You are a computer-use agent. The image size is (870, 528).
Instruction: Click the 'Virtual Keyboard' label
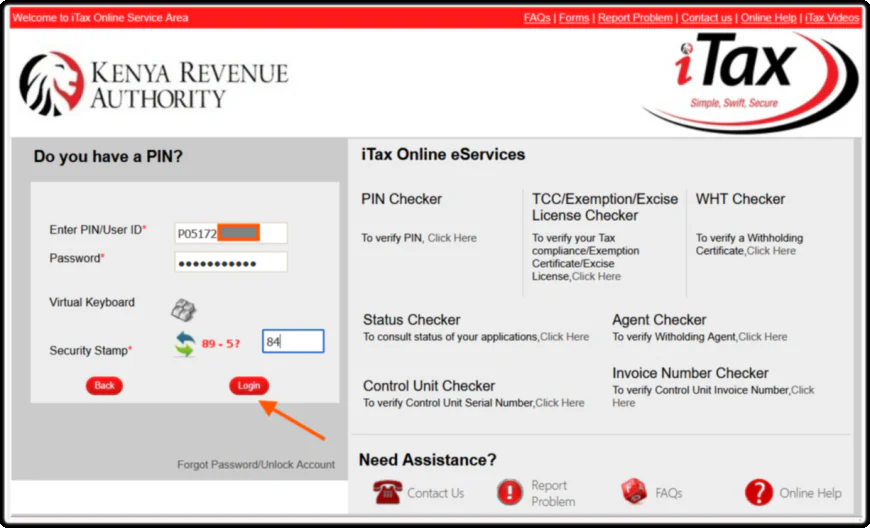tap(92, 302)
